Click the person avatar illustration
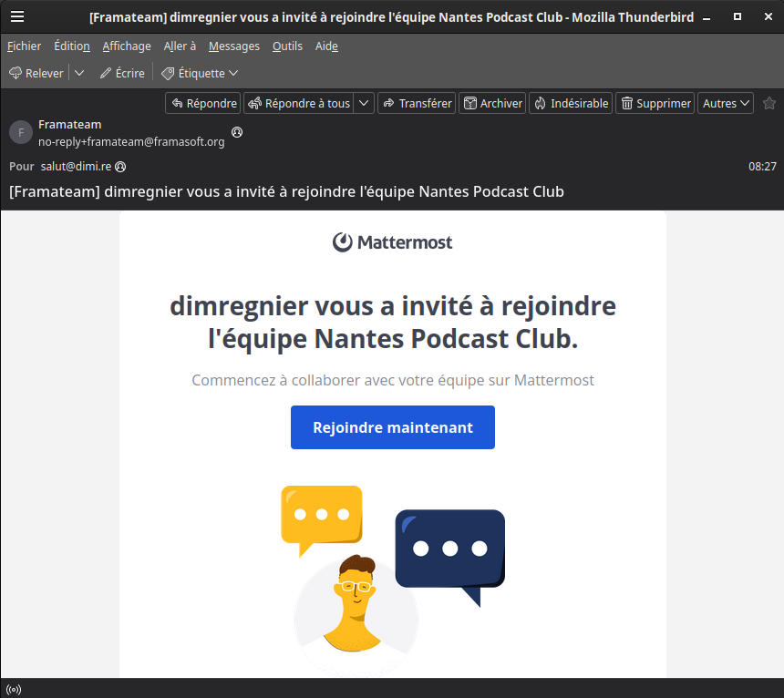 356,615
